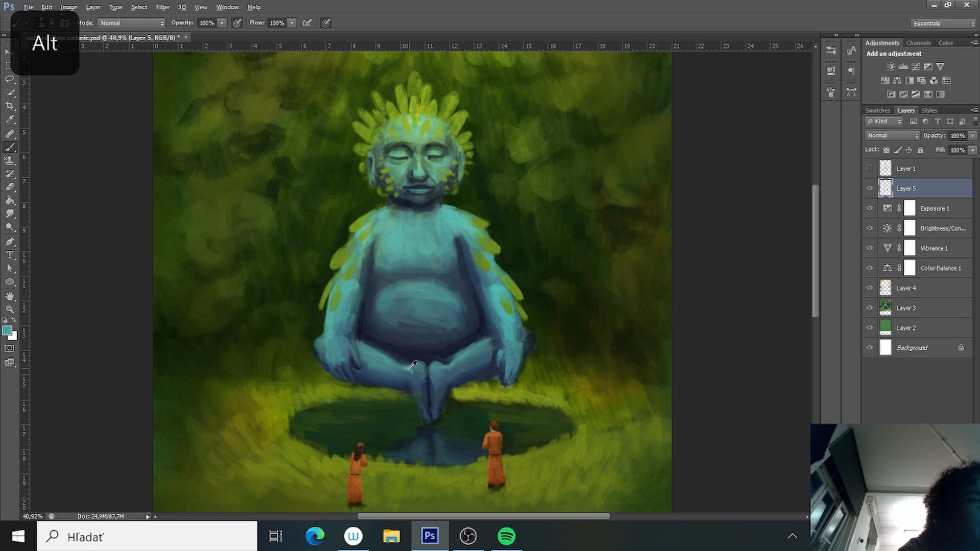Add a Brightness/Contrast adjustment from Adjustments panel
980x551 pixels.
pos(891,67)
